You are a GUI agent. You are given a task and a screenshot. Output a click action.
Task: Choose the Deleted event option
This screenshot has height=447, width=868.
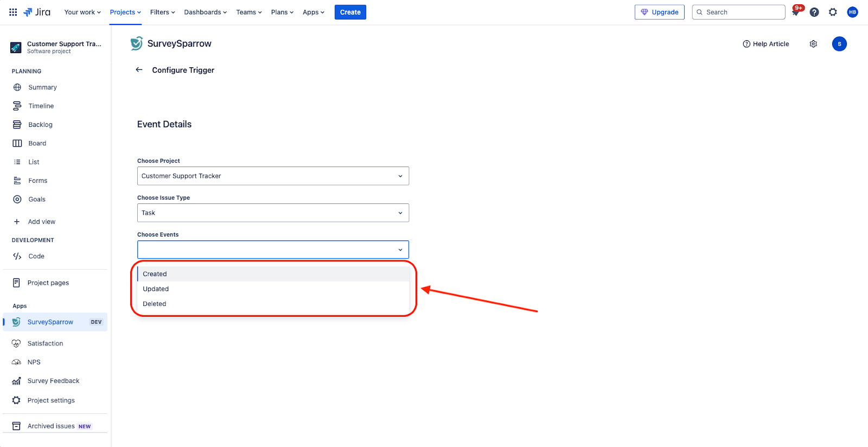[x=155, y=304]
